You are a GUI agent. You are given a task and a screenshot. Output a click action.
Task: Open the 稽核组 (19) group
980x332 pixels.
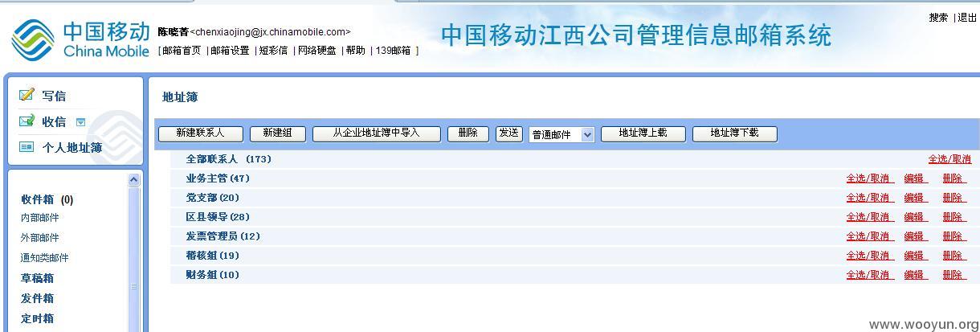[213, 256]
